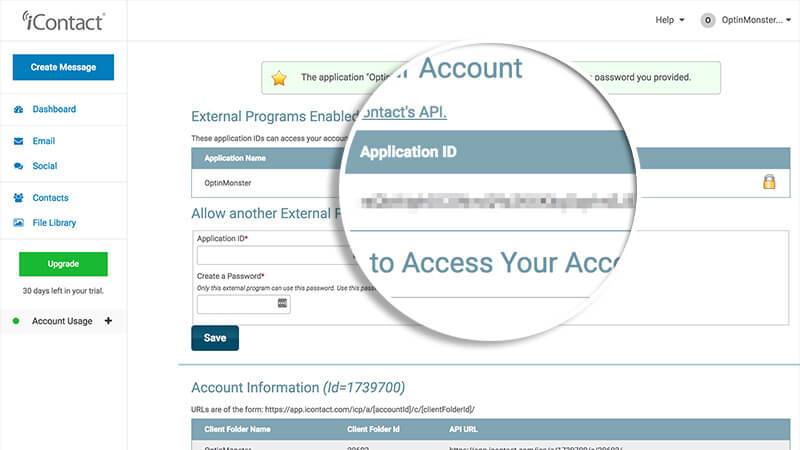Click the Account Usage label
The image size is (800, 450).
[62, 321]
